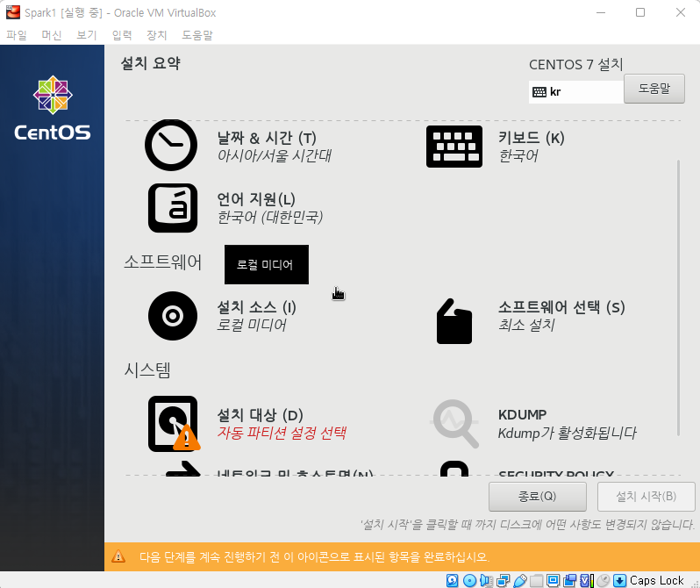
Task: Click the VirtualBox recording status icon
Action: click(x=569, y=580)
